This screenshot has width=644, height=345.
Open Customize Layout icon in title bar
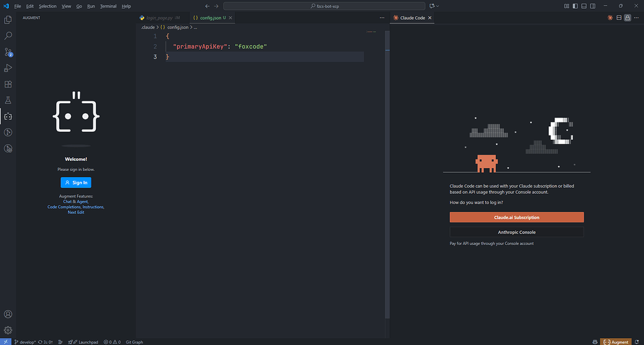point(566,6)
